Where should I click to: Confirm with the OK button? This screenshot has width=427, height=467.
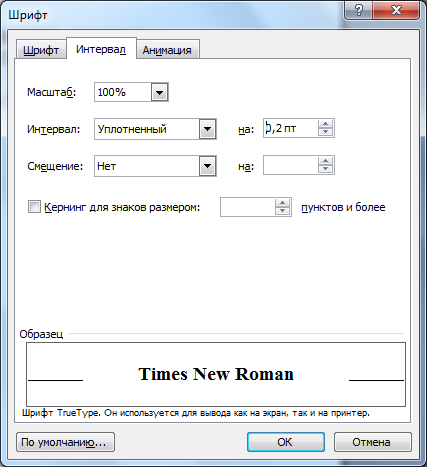286,442
